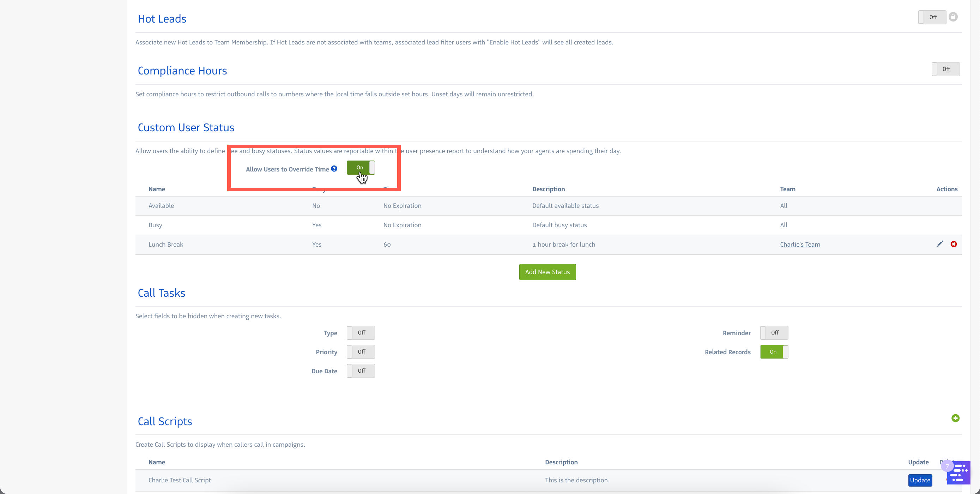980x494 pixels.
Task: Click the Custom User Status section heading
Action: coord(186,127)
